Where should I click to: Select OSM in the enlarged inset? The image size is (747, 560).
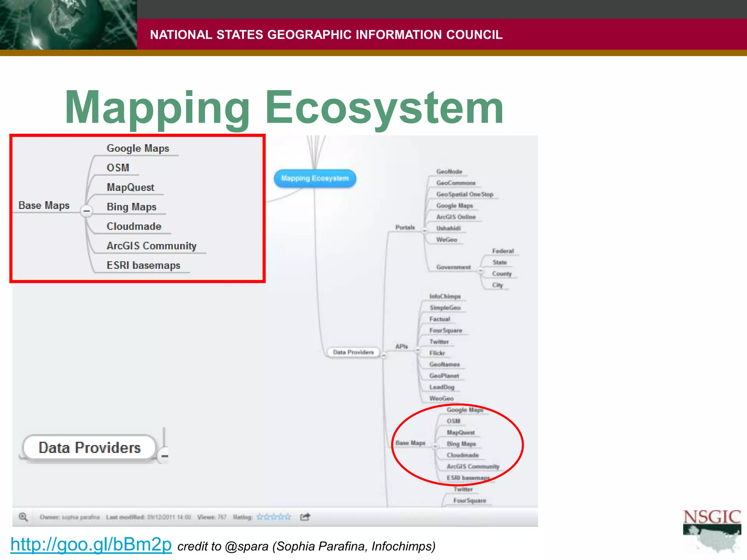pyautogui.click(x=118, y=168)
